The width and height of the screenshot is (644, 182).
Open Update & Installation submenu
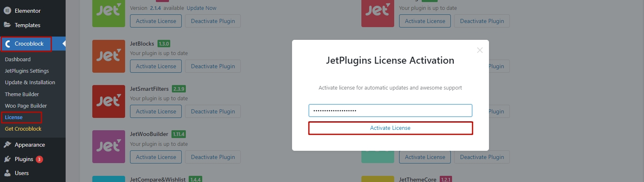pyautogui.click(x=30, y=82)
